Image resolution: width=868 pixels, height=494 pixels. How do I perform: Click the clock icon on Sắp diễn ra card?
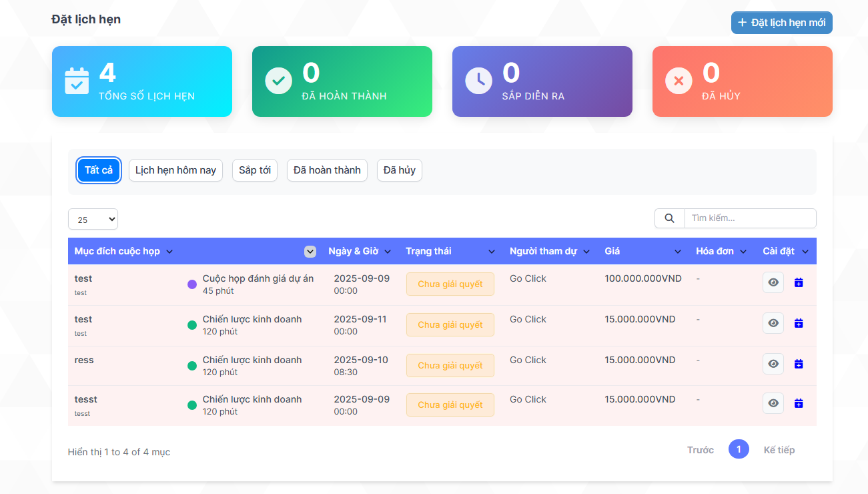click(x=478, y=81)
